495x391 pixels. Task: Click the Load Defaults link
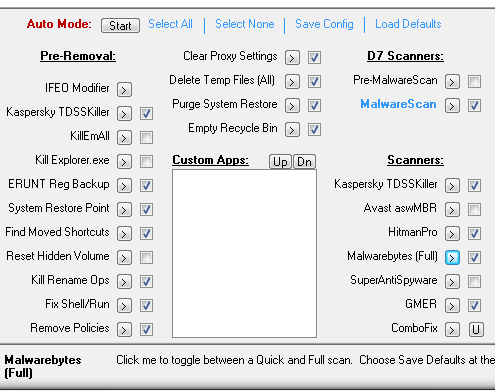click(x=408, y=24)
